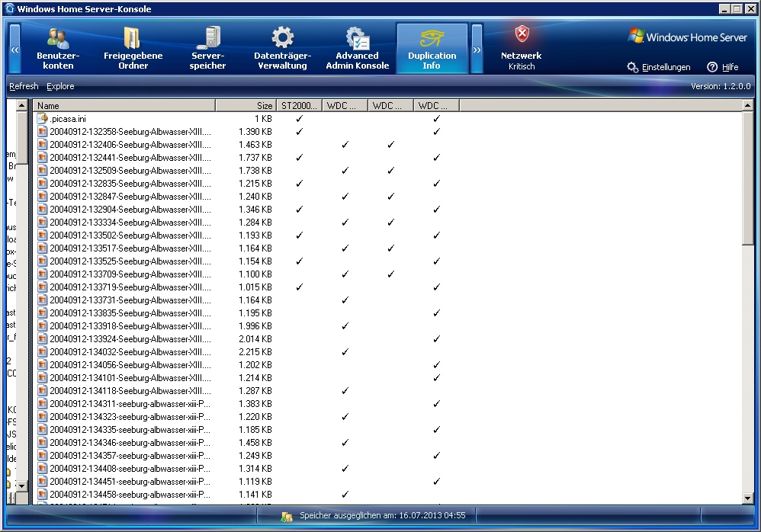Click the Version: 1.2.0.0 label
The image size is (761, 532).
(x=721, y=86)
